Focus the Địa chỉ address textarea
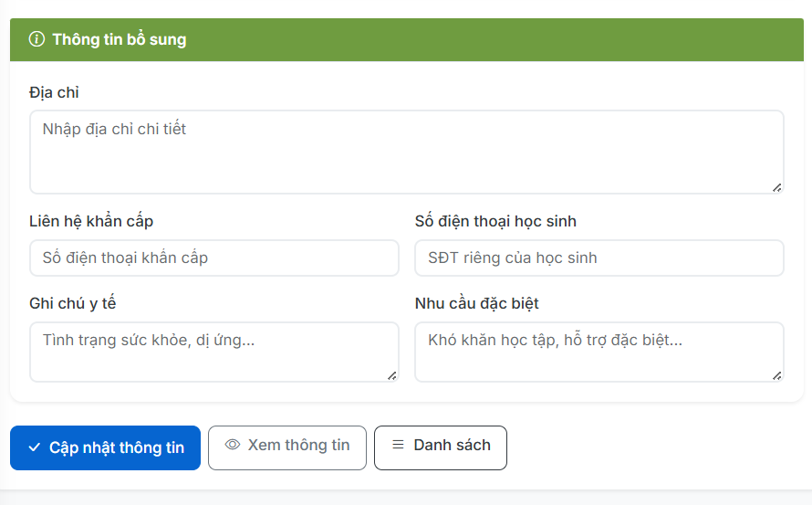This screenshot has height=505, width=812. point(406,152)
